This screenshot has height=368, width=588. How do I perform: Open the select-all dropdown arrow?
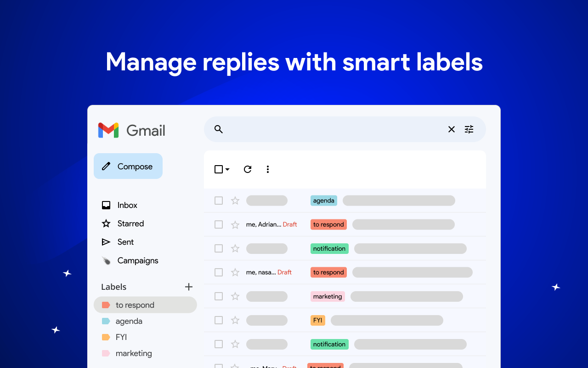[227, 169]
